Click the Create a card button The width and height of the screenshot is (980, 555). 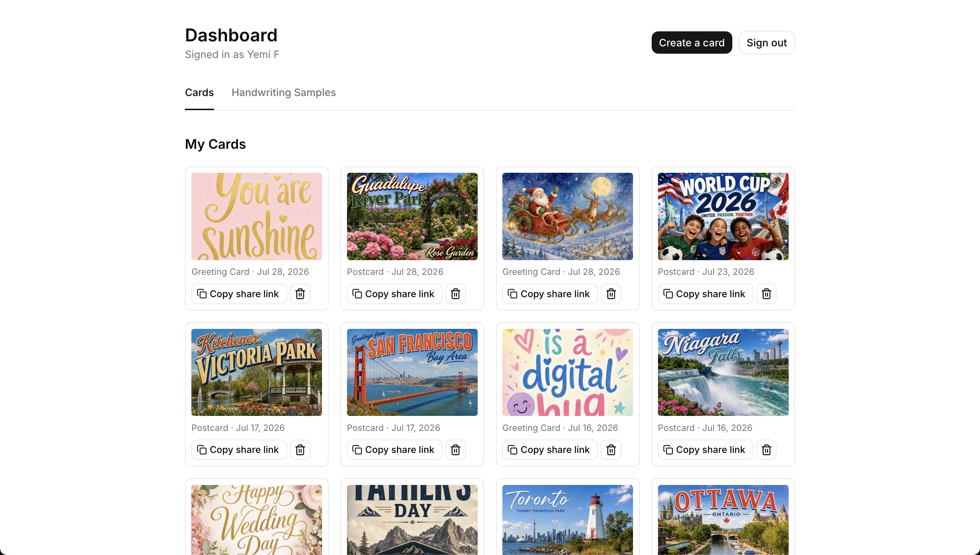coord(692,43)
